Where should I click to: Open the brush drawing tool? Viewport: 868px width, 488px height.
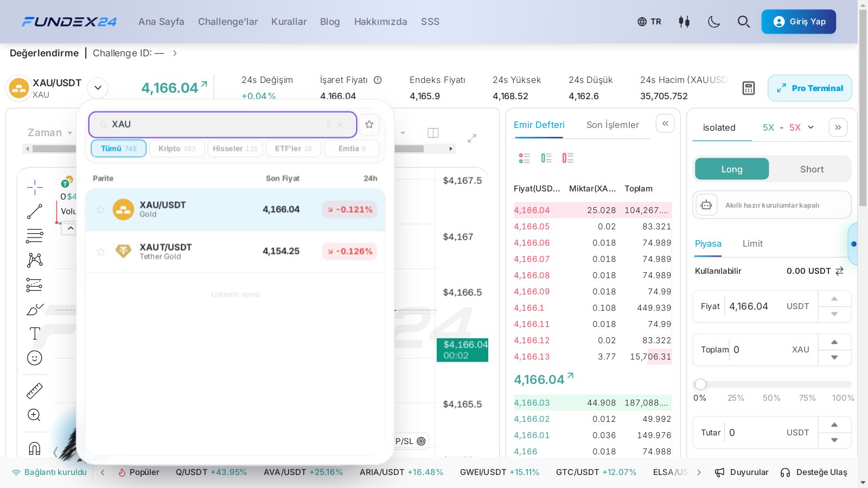pyautogui.click(x=35, y=309)
